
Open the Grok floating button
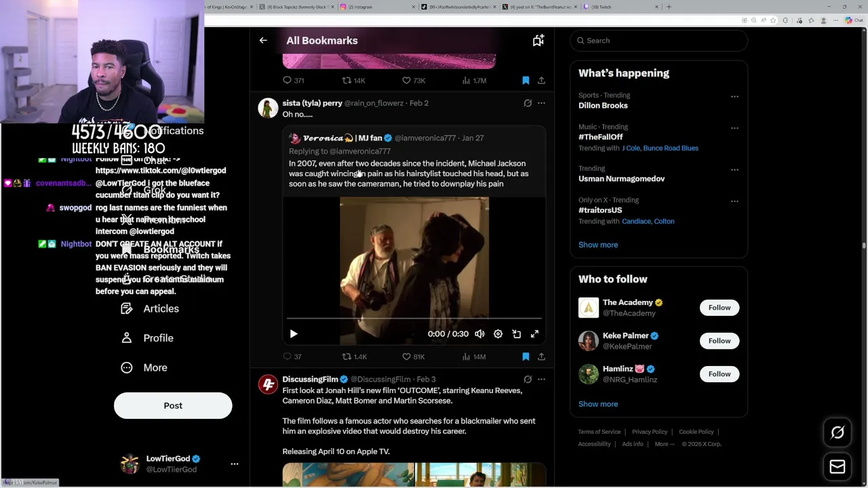pyautogui.click(x=837, y=432)
